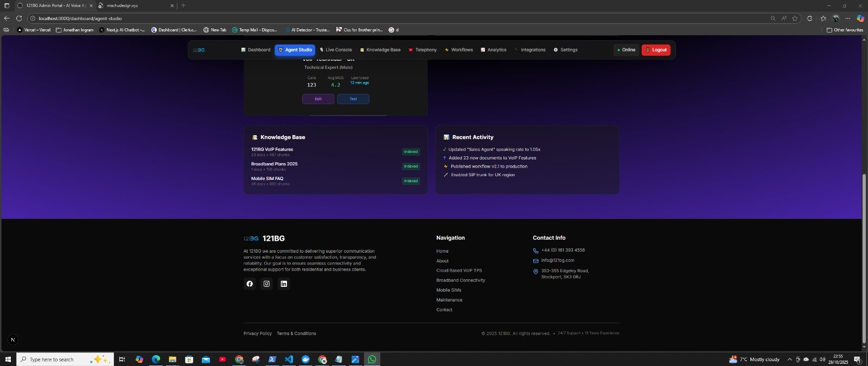Open Terms & Conditions footer link

296,333
